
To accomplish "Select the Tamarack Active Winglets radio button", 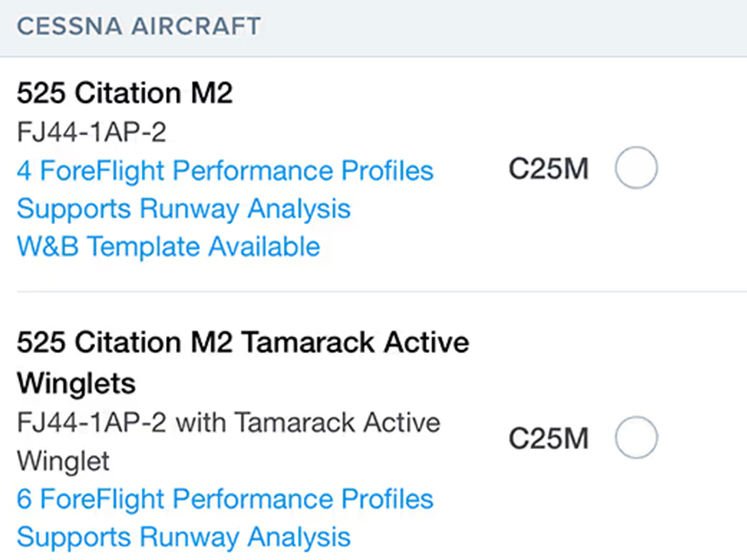I will tap(636, 437).
